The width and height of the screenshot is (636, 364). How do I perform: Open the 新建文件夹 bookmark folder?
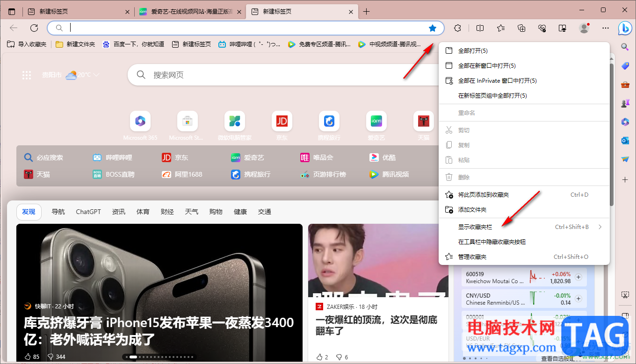coord(75,44)
